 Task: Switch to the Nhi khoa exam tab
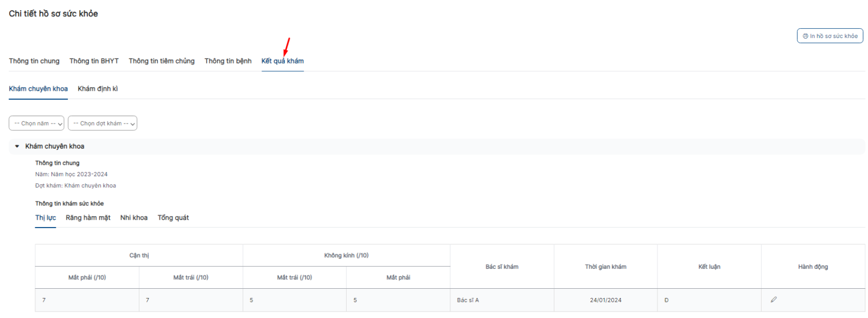pos(134,218)
